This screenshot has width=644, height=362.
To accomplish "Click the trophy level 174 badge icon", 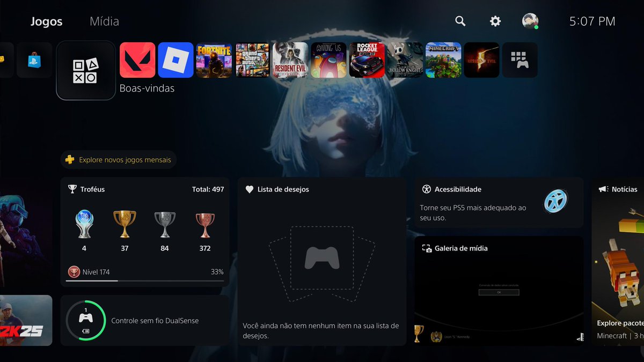I will (74, 272).
